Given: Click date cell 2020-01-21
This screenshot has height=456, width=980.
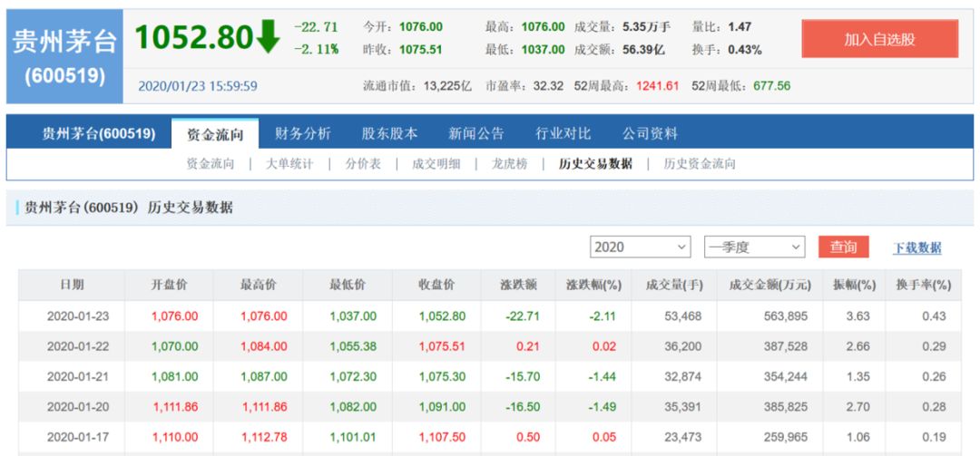Looking at the screenshot, I should 77,376.
